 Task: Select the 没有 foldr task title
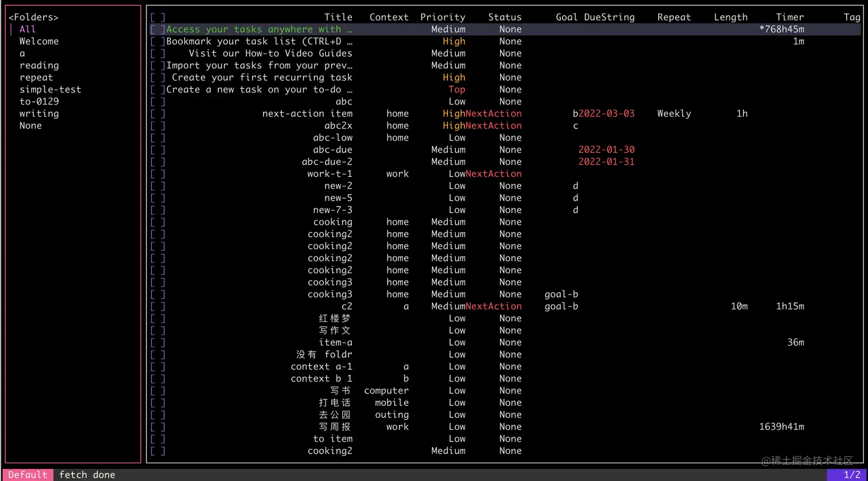[324, 355]
